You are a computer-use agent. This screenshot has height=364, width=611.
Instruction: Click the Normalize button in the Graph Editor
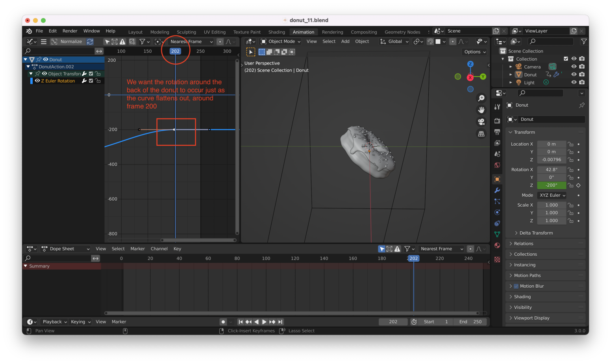click(67, 41)
